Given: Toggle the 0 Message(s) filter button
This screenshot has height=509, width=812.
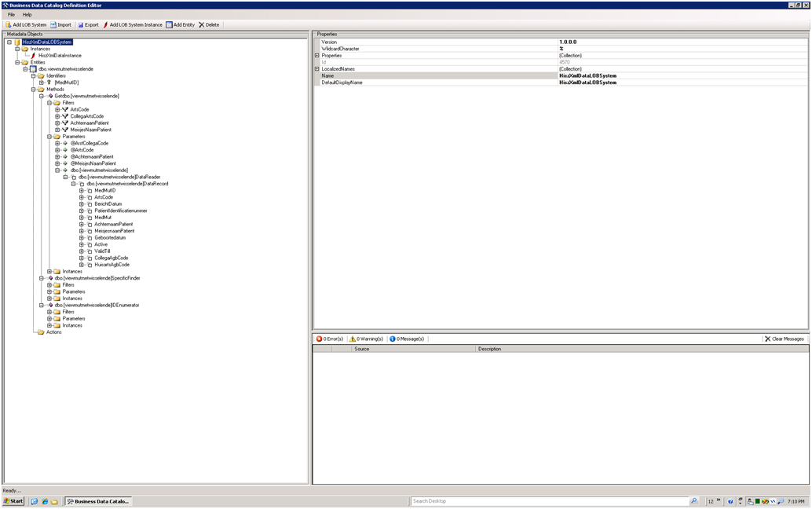Looking at the screenshot, I should pyautogui.click(x=407, y=339).
